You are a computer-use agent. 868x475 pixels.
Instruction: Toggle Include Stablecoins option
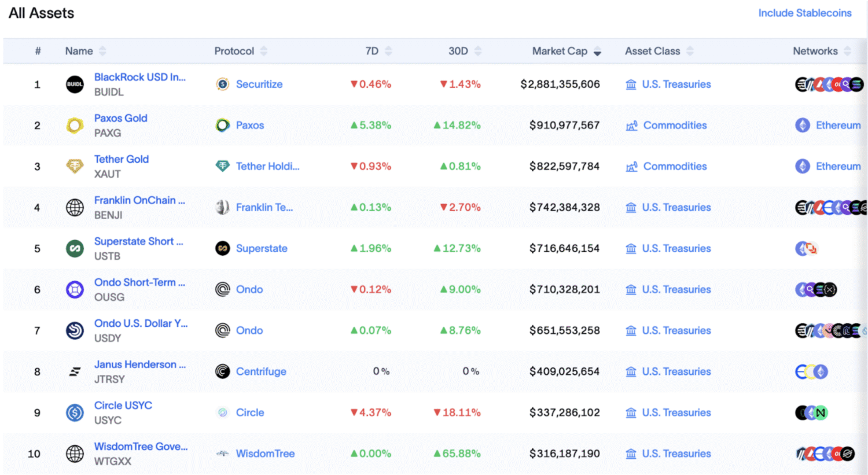[804, 13]
